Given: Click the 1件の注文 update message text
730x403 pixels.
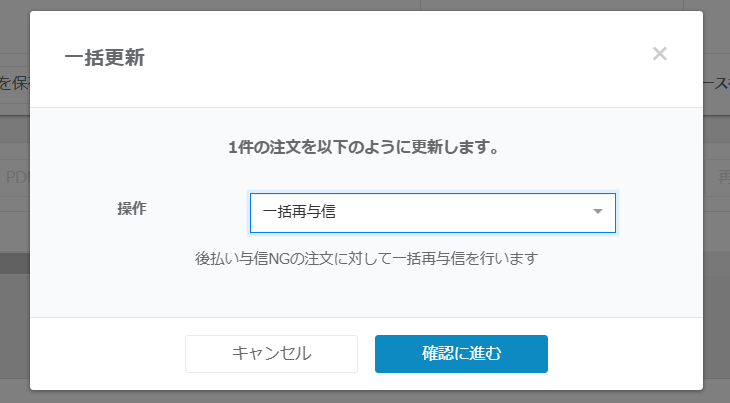Looking at the screenshot, I should coord(364,148).
